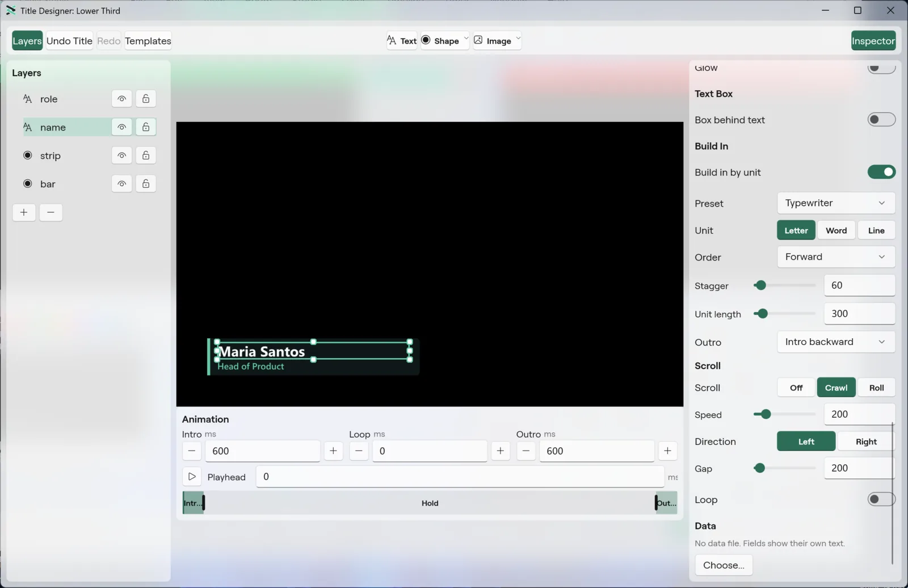Enable Box behind text switch

(881, 120)
